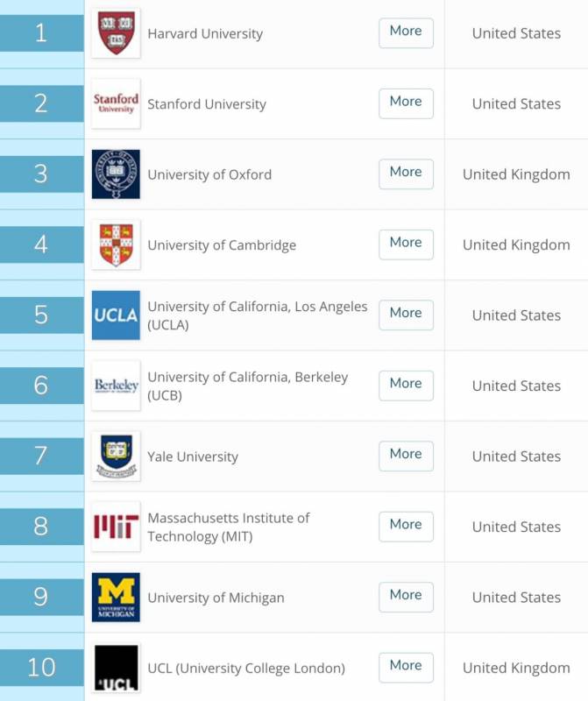The height and width of the screenshot is (701, 588).
Task: Click the rank 5 number cell
Action: [41, 315]
